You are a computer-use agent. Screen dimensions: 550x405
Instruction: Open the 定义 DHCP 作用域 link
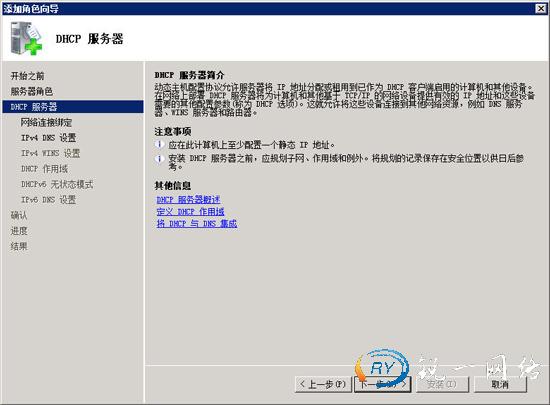click(x=190, y=211)
